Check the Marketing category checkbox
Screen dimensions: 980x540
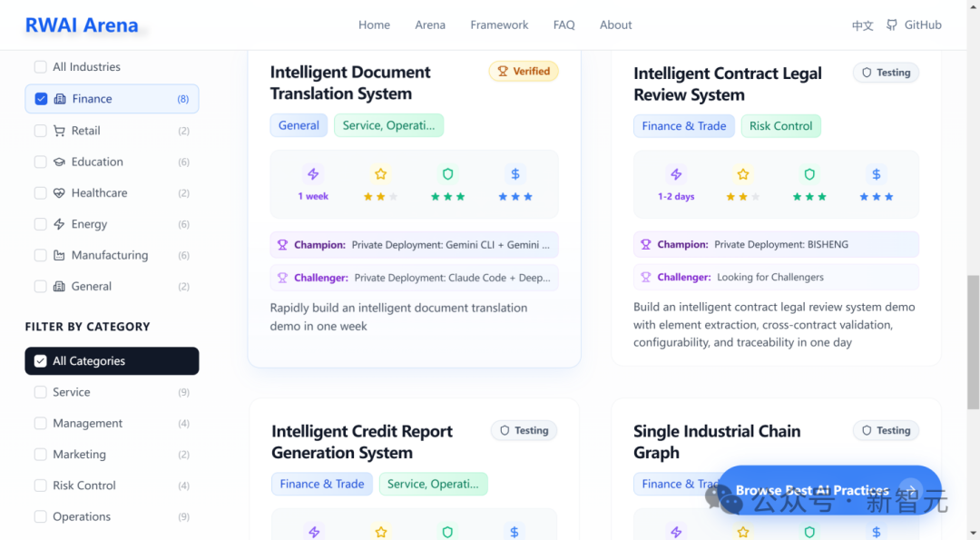[41, 455]
